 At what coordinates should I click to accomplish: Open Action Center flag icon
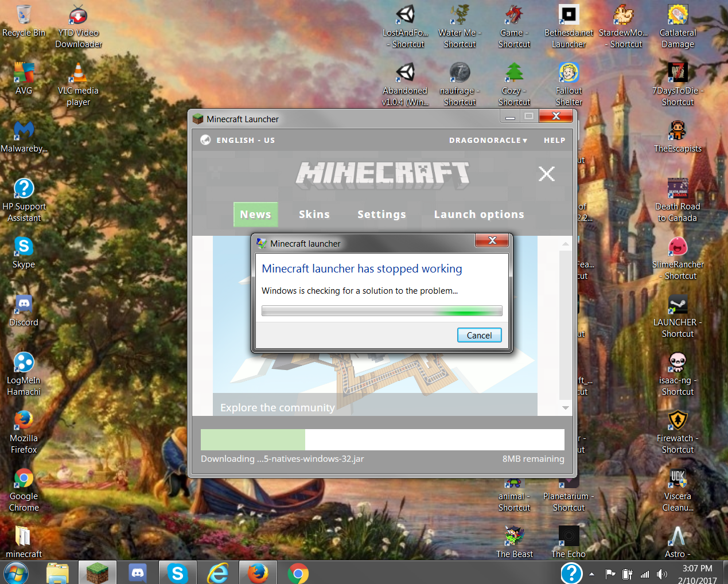point(610,574)
